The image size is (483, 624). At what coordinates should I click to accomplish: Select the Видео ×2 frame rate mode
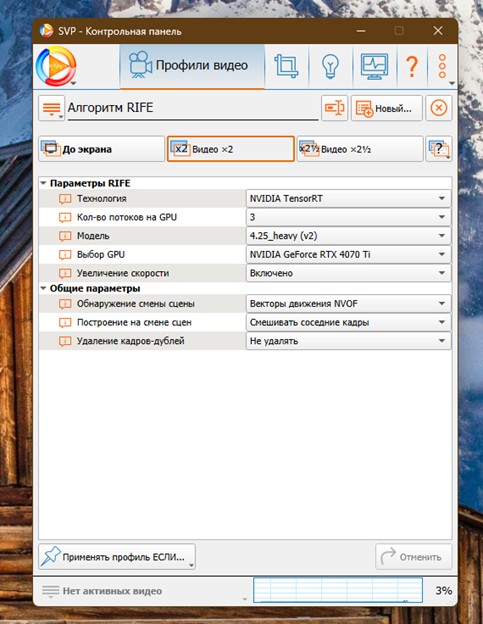[x=231, y=149]
